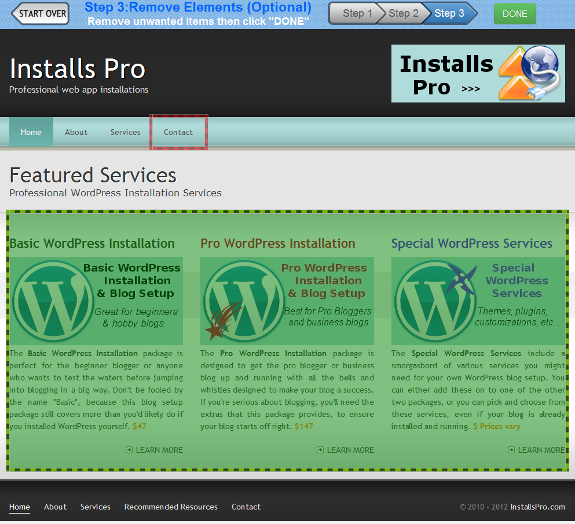Click the Basic WordPress Installation banner image
Screen dimensions: 575x524
point(96,301)
